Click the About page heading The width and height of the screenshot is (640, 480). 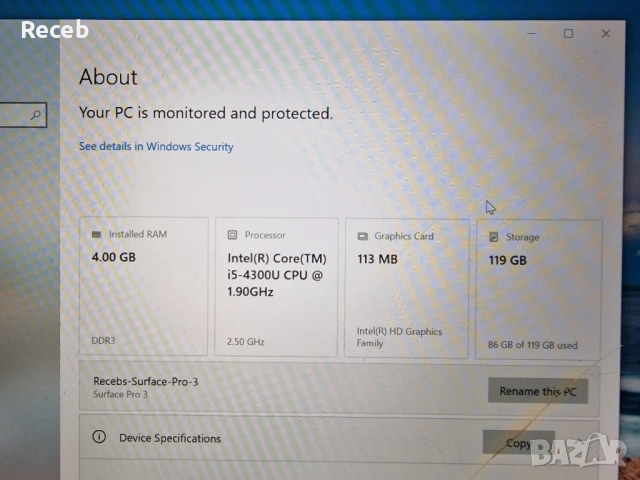(x=108, y=77)
